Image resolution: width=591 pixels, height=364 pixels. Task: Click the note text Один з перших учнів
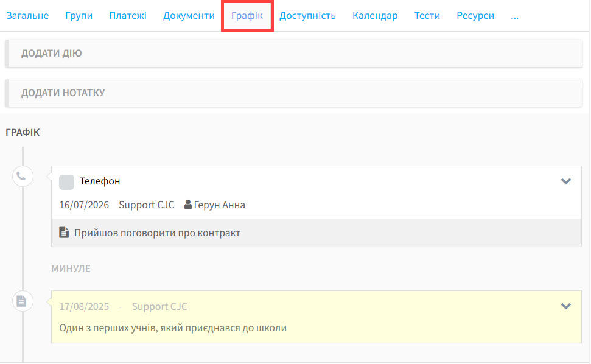173,328
